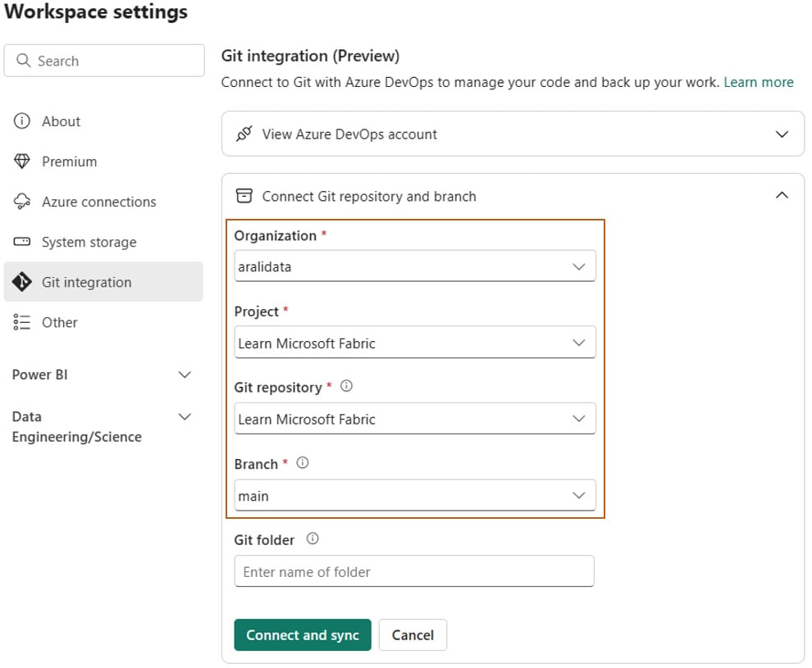Click the System storage drive icon

[x=22, y=242]
